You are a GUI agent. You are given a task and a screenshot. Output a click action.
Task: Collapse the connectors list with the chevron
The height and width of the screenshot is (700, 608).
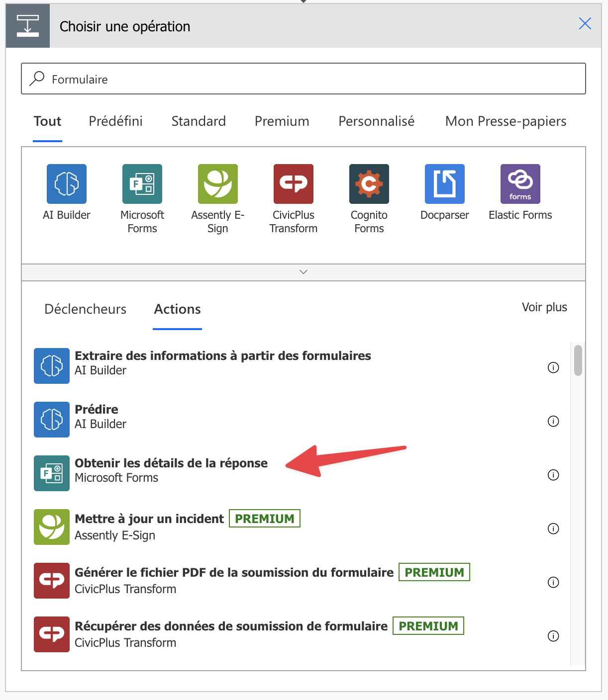coord(304,272)
